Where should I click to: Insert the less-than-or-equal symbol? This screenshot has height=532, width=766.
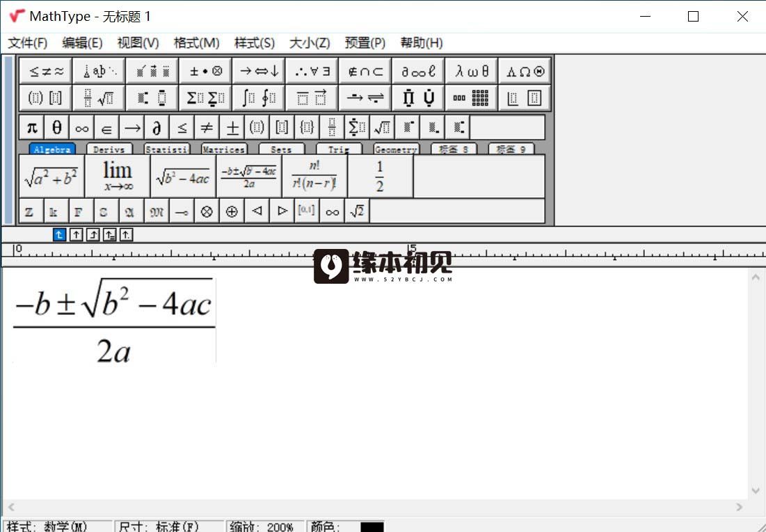(182, 128)
